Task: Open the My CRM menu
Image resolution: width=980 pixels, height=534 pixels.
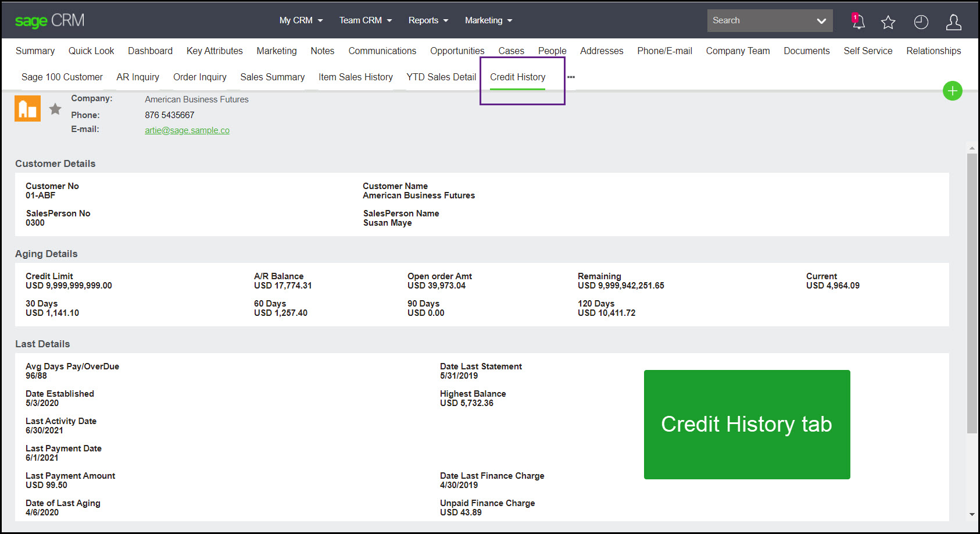Action: 300,20
